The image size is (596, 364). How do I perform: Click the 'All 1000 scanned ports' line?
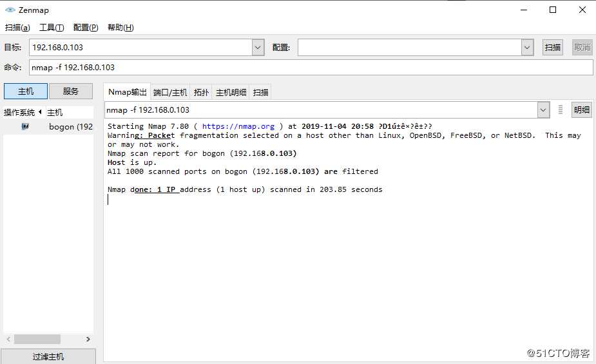click(242, 171)
